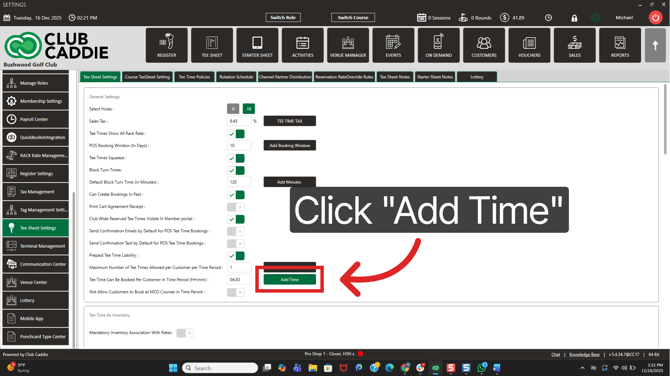Open Terminal Management in sidebar

(x=35, y=246)
